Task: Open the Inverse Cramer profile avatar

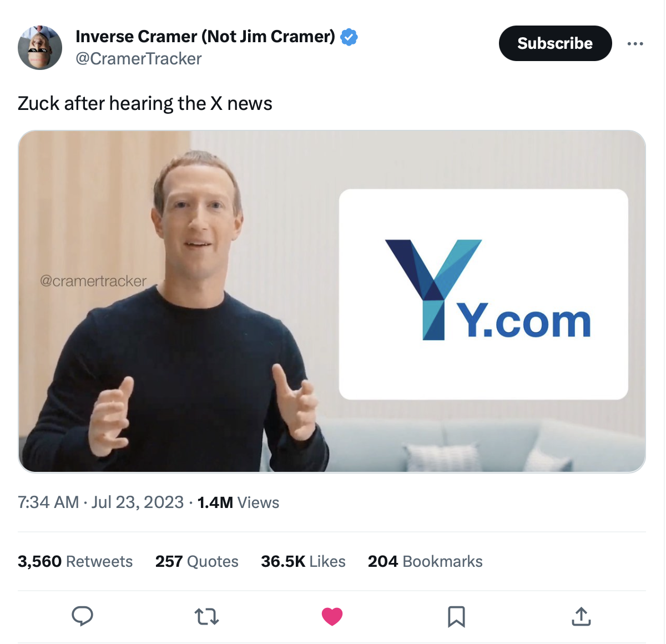Action: (x=40, y=47)
